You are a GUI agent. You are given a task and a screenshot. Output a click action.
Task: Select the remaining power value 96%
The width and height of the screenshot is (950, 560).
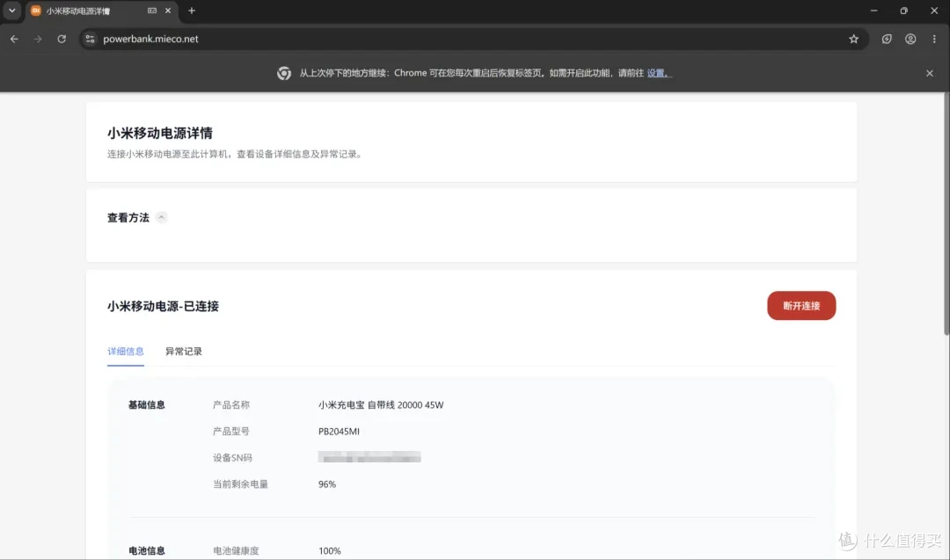pyautogui.click(x=327, y=484)
